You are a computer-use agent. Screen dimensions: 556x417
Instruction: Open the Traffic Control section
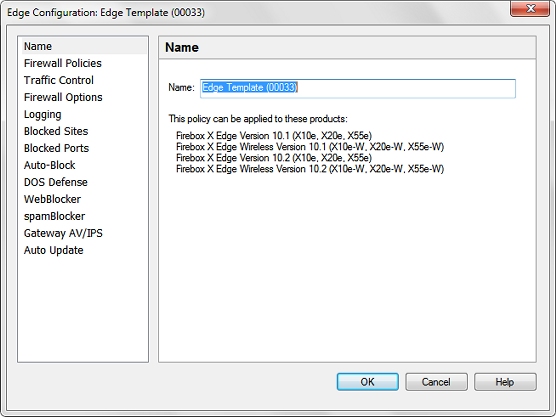coord(59,80)
